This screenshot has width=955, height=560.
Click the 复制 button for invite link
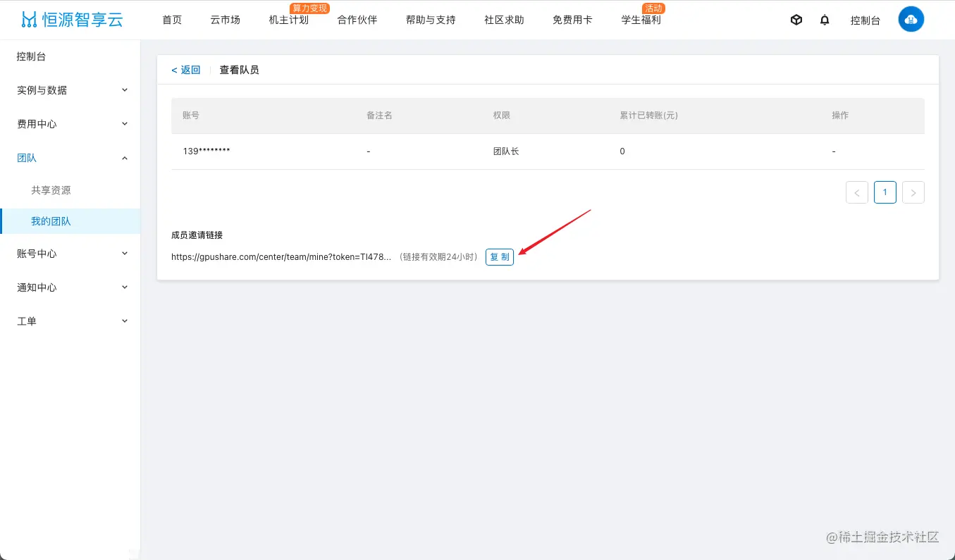[500, 257]
